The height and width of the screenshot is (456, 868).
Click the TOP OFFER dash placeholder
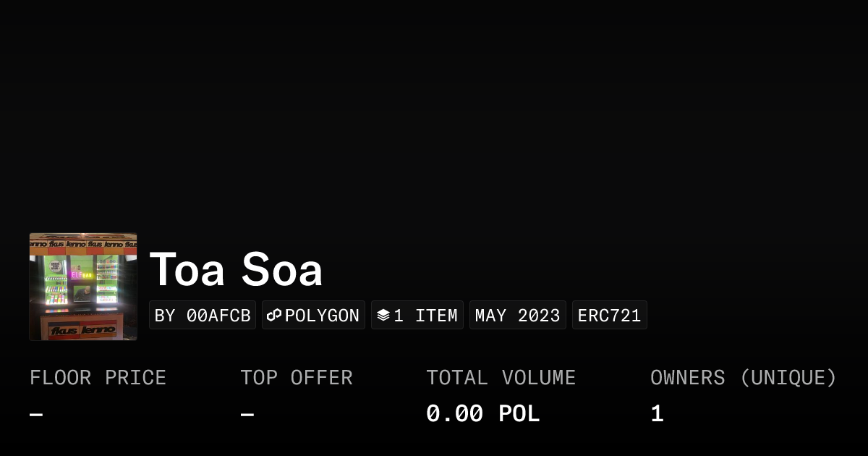pyautogui.click(x=246, y=413)
